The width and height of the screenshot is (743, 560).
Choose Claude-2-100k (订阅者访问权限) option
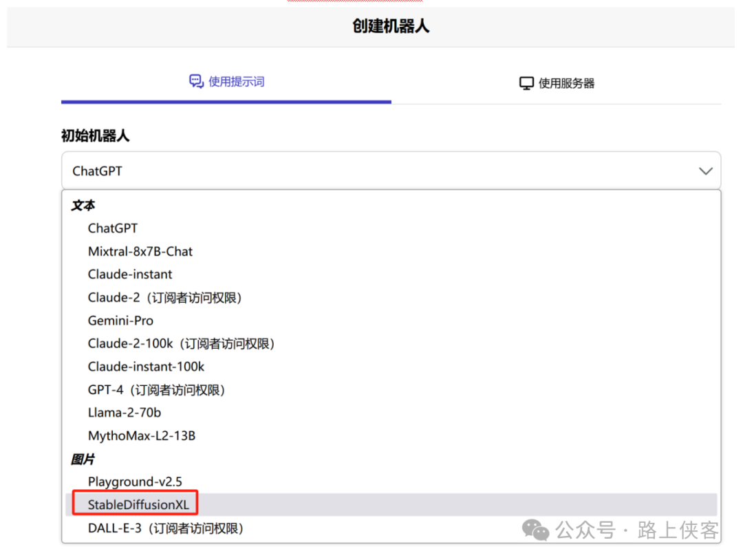391,343
